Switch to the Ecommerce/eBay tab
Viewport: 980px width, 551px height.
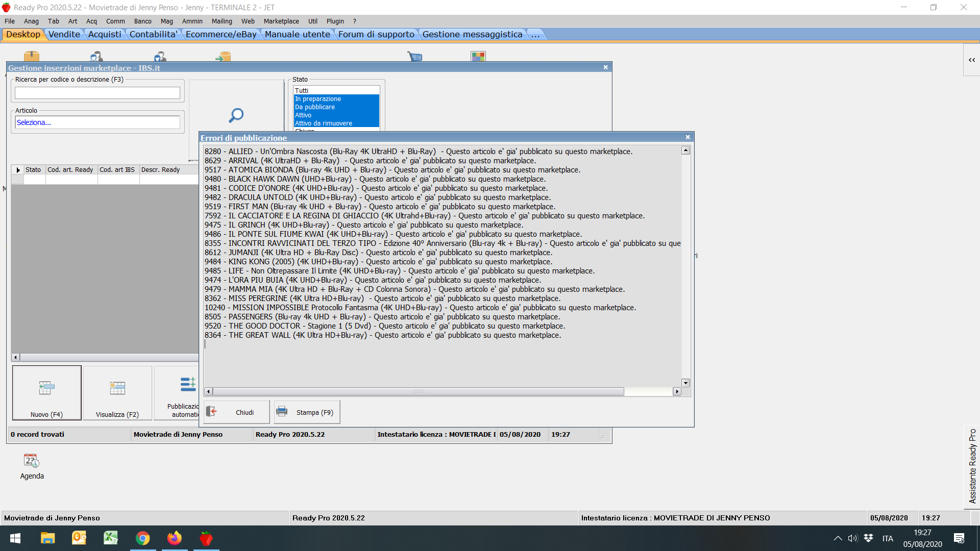221,34
